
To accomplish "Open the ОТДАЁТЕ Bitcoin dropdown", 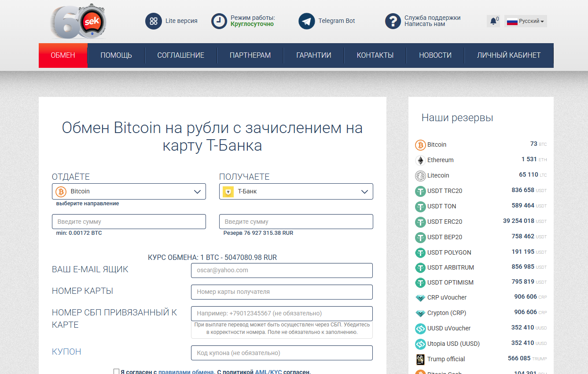I will (x=129, y=191).
